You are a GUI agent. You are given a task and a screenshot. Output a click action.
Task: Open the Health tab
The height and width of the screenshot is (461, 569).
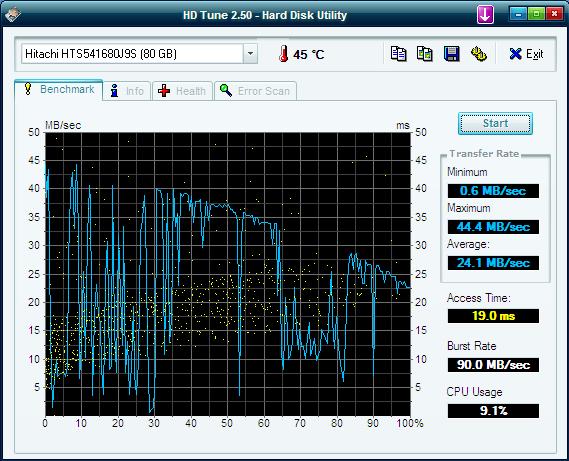point(182,91)
